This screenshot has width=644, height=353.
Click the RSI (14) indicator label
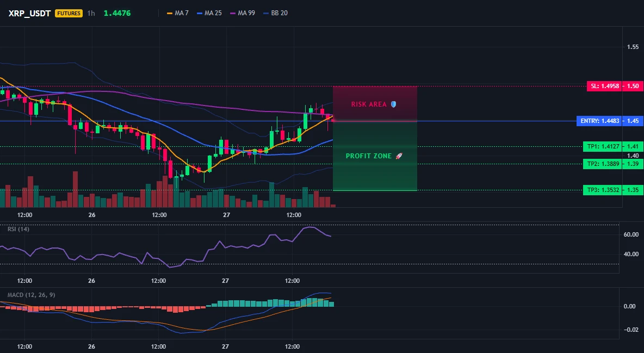click(x=18, y=229)
